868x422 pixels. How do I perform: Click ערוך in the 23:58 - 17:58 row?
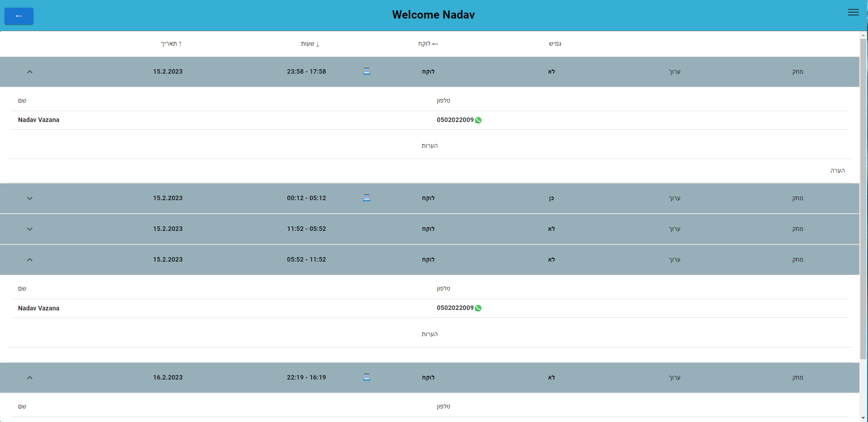[674, 71]
